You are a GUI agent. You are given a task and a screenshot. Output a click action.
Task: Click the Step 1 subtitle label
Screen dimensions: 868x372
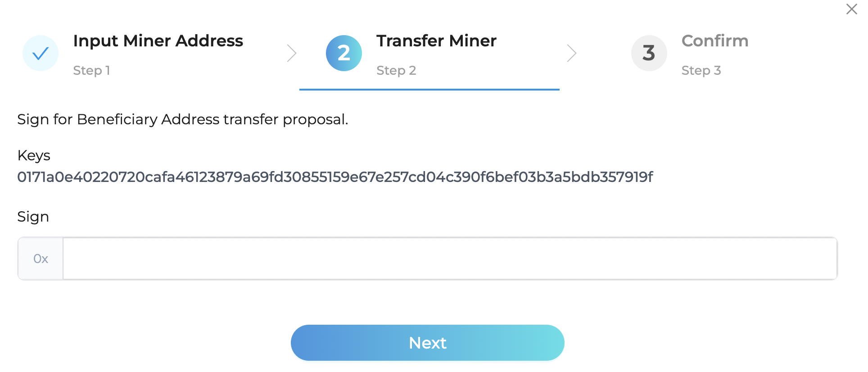[91, 70]
